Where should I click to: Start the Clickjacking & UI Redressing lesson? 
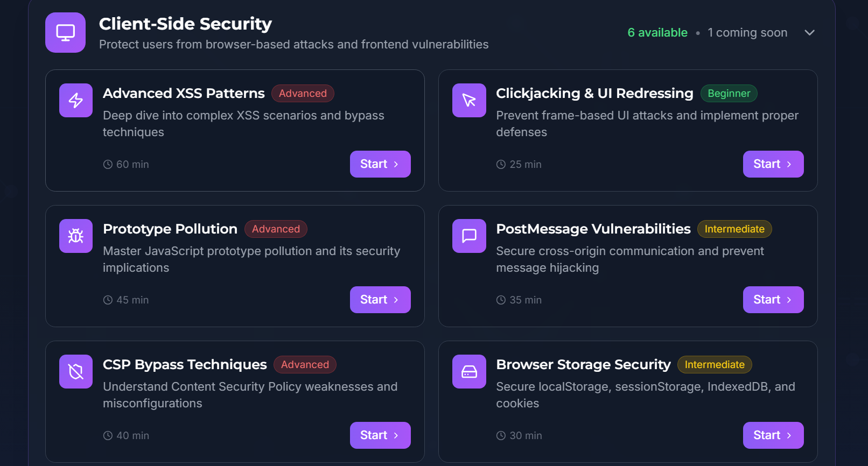773,164
